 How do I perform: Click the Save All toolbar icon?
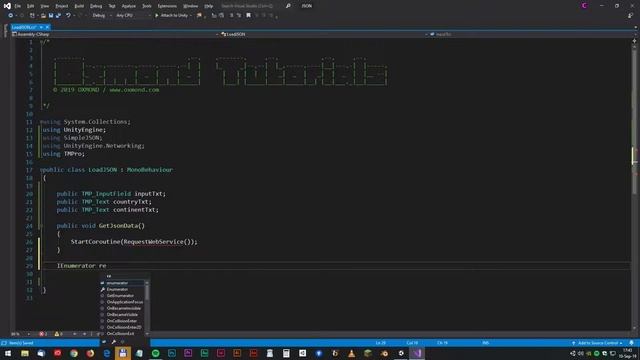58,16
